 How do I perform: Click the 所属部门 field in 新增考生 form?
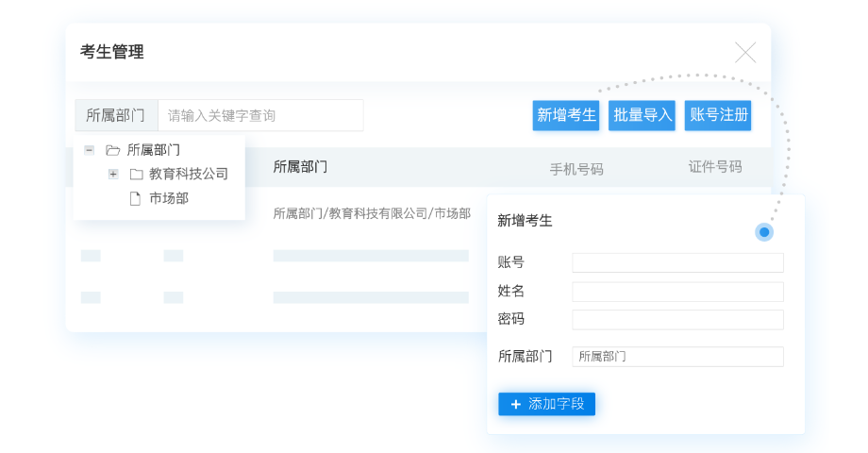point(677,357)
